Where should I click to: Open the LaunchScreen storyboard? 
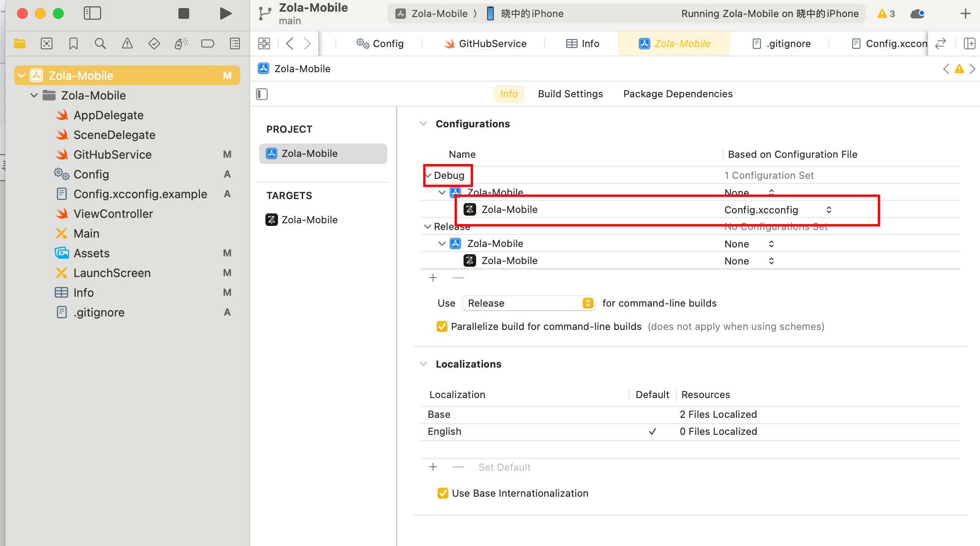pyautogui.click(x=112, y=273)
